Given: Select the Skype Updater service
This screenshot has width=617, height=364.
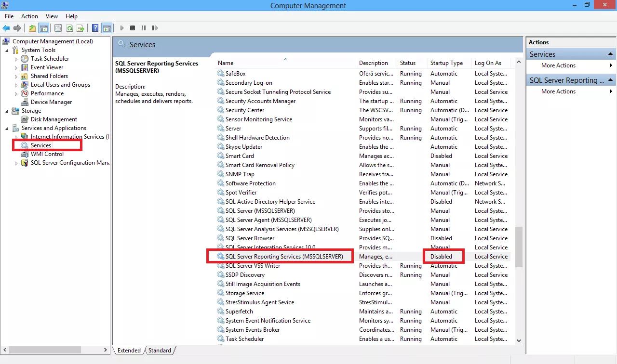Looking at the screenshot, I should tap(362, 147).
